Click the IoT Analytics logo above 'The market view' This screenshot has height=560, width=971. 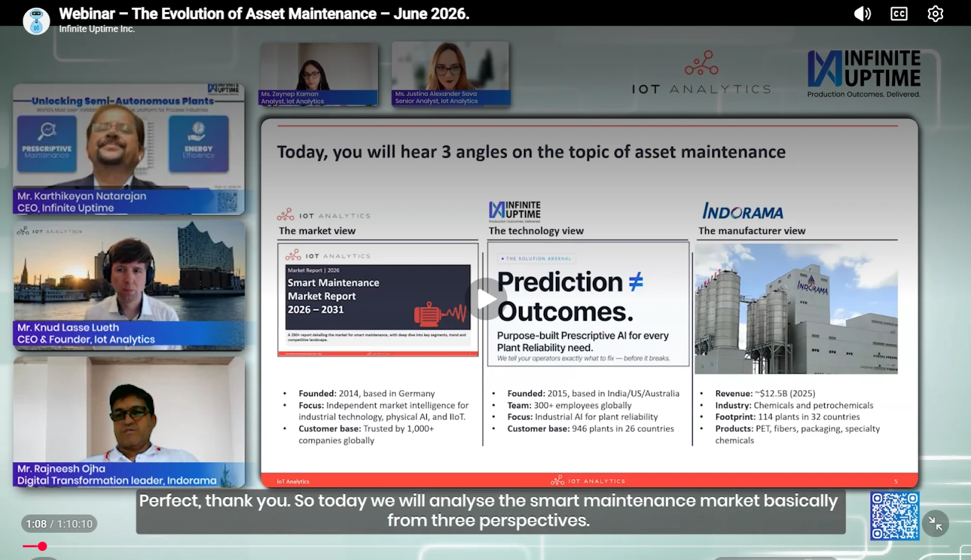click(323, 215)
